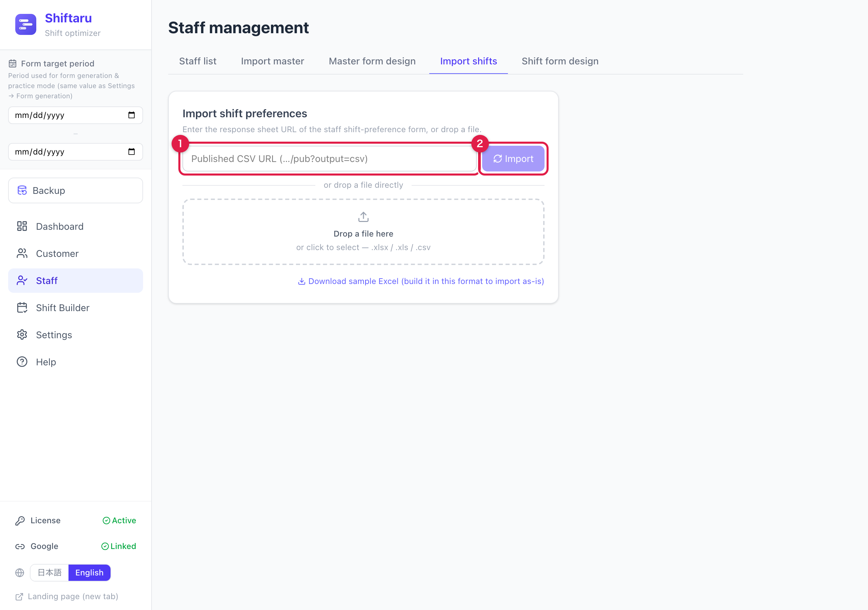868x610 pixels.
Task: Open Help in sidebar
Action: click(x=76, y=362)
